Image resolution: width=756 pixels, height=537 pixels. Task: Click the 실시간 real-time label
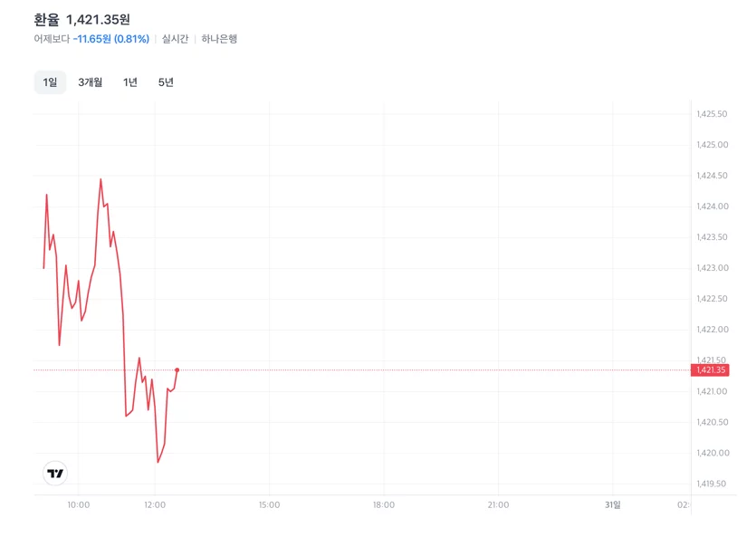click(175, 39)
